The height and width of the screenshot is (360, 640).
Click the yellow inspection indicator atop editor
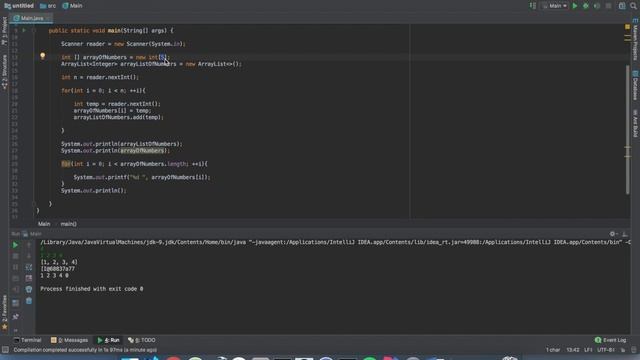coord(627,27)
